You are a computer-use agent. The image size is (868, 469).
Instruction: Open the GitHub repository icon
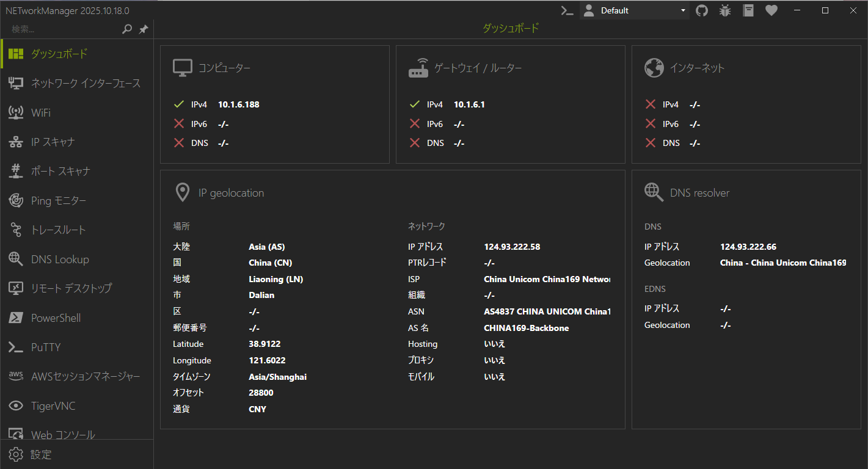coord(702,10)
